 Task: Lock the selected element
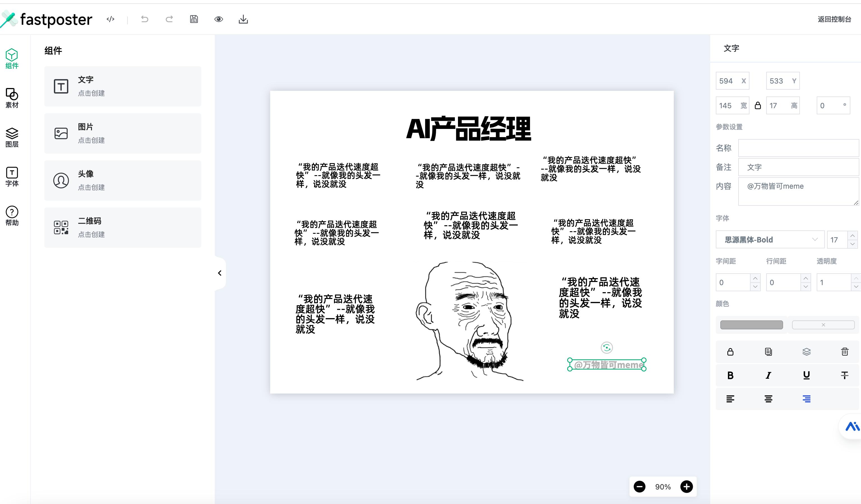click(x=730, y=352)
